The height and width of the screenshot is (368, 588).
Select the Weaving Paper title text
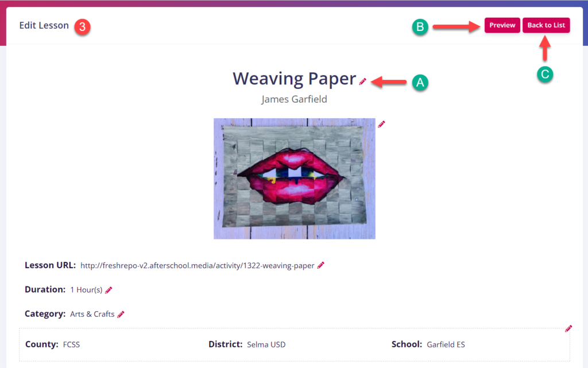coord(295,79)
